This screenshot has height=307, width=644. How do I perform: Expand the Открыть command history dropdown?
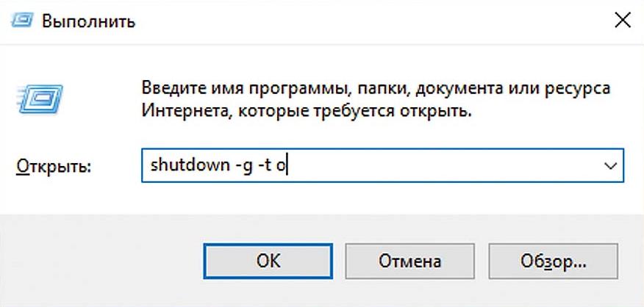click(609, 166)
